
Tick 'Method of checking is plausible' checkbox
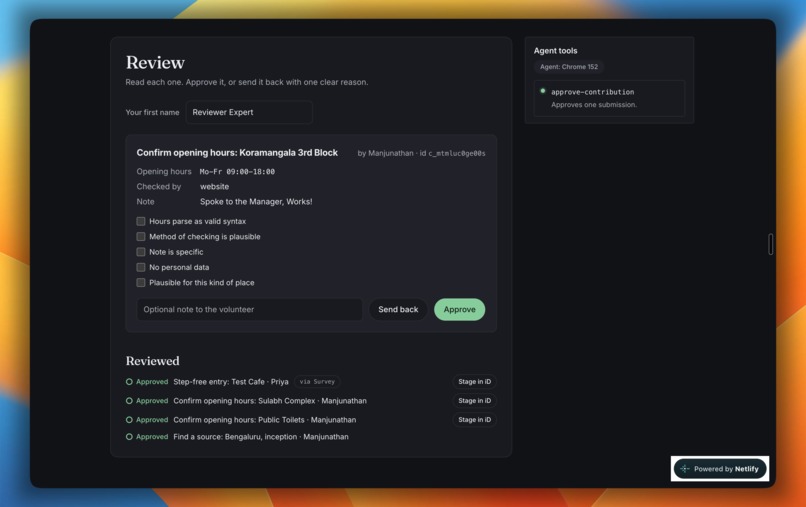tap(140, 237)
